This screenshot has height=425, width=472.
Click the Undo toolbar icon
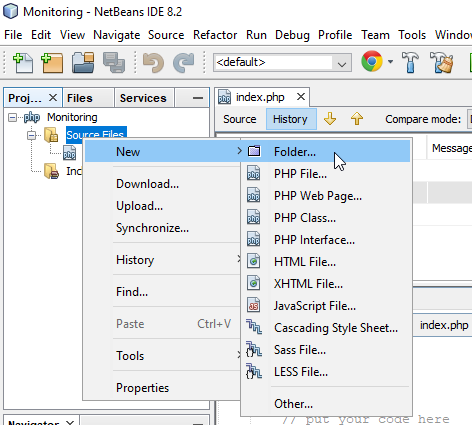(x=153, y=62)
